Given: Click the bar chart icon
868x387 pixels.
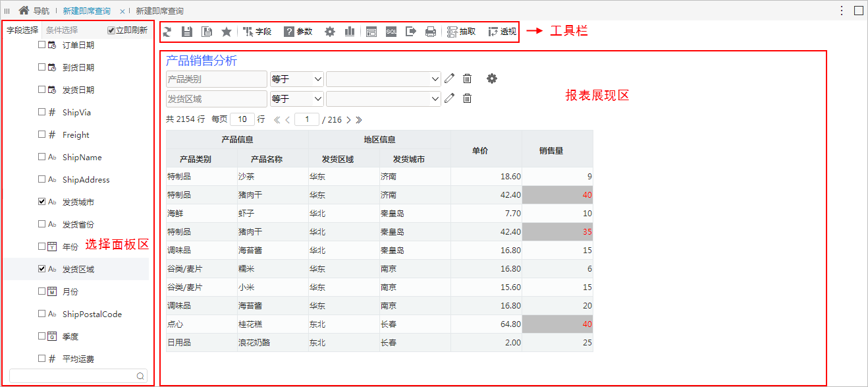Looking at the screenshot, I should 350,31.
